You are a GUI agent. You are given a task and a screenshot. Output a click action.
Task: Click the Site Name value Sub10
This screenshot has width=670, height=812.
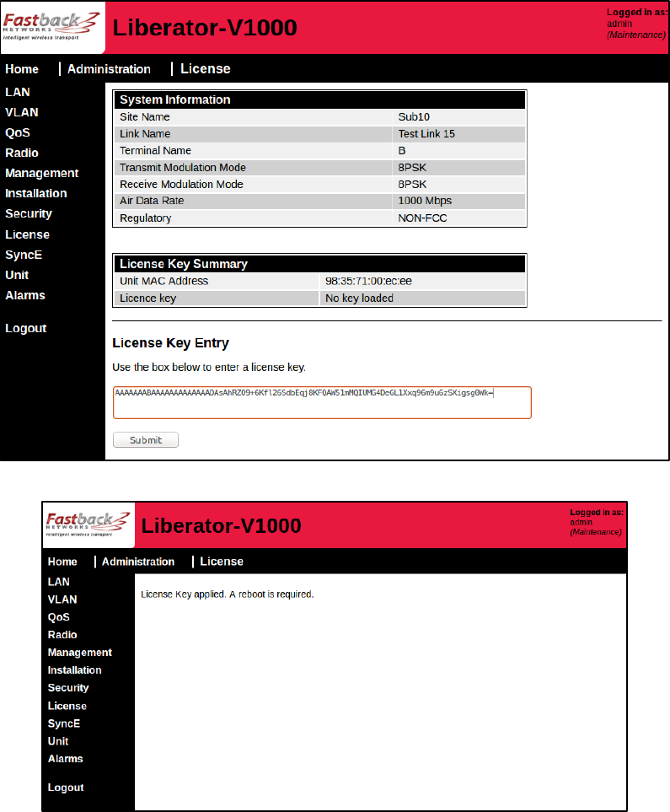click(414, 117)
